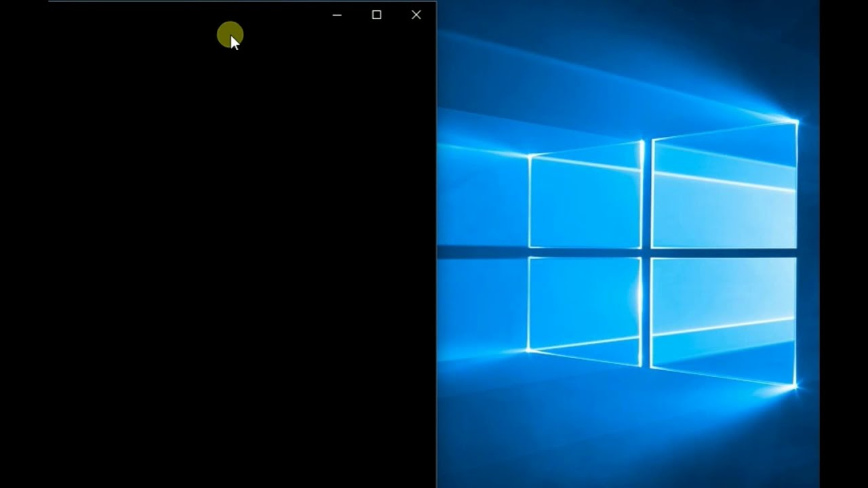Image resolution: width=868 pixels, height=488 pixels.
Task: Close the black window
Action: tap(416, 15)
